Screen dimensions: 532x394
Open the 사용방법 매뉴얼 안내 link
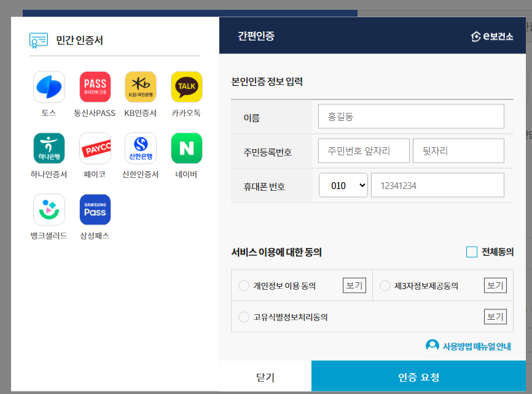(x=477, y=346)
